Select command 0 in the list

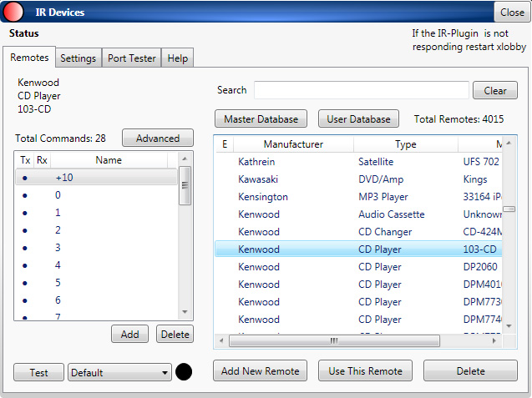tap(96, 195)
